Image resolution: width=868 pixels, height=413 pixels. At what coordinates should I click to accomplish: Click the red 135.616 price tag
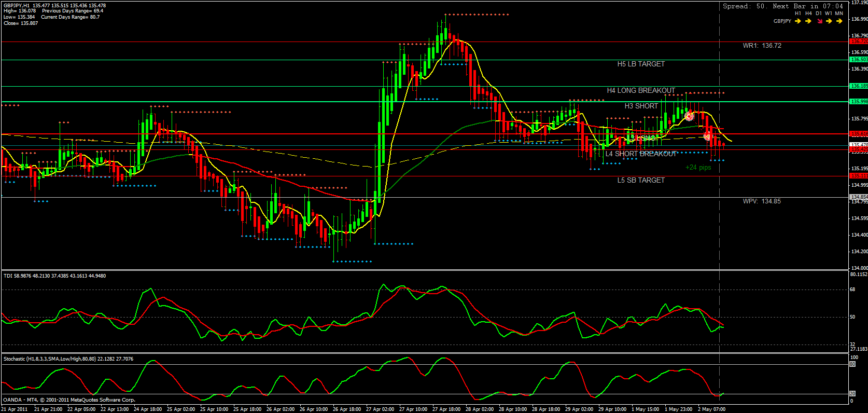(859, 134)
